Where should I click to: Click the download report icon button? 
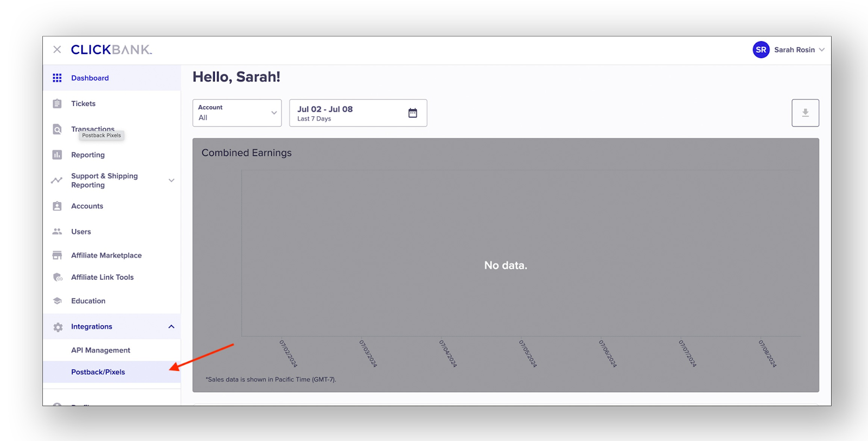(805, 113)
